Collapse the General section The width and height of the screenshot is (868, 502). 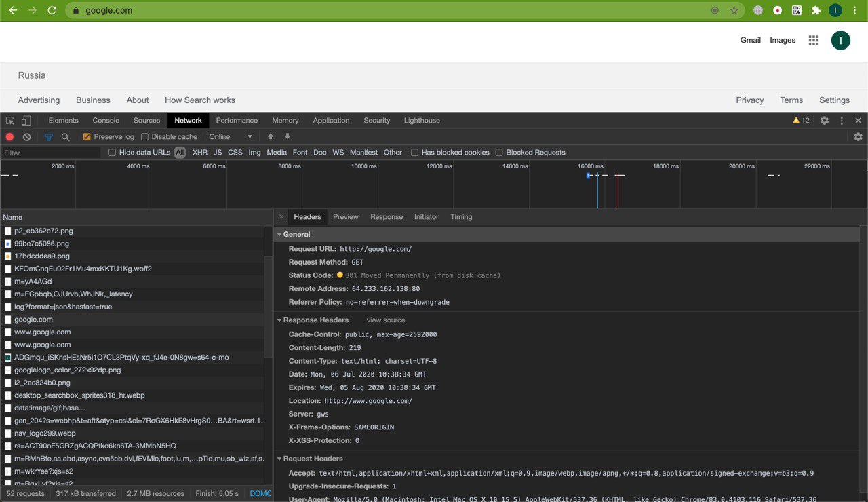279,235
